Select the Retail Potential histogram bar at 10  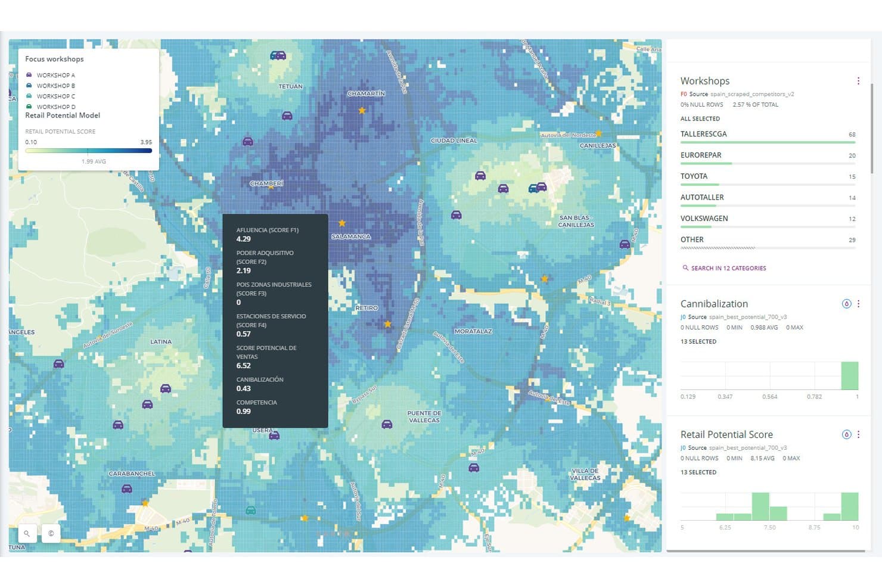point(850,507)
